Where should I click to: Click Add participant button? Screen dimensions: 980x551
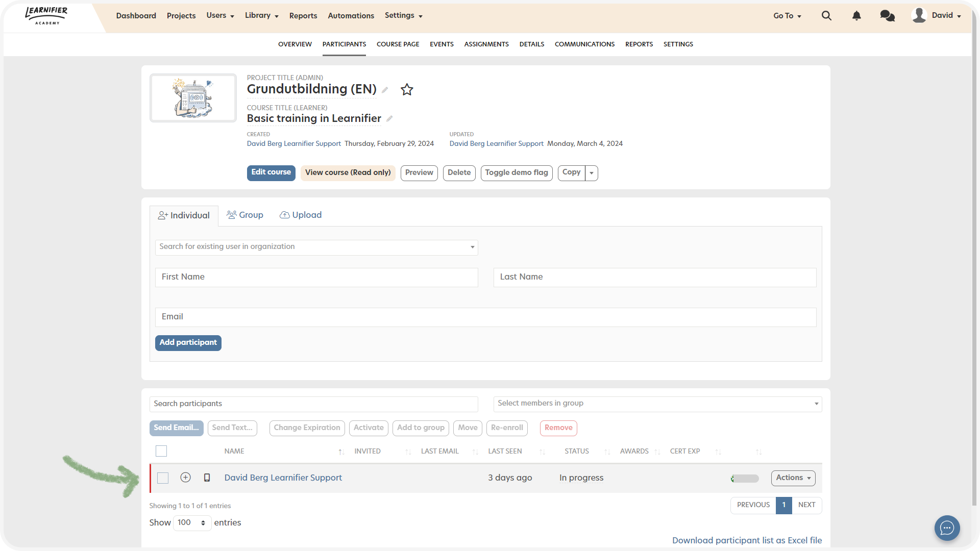coord(188,343)
